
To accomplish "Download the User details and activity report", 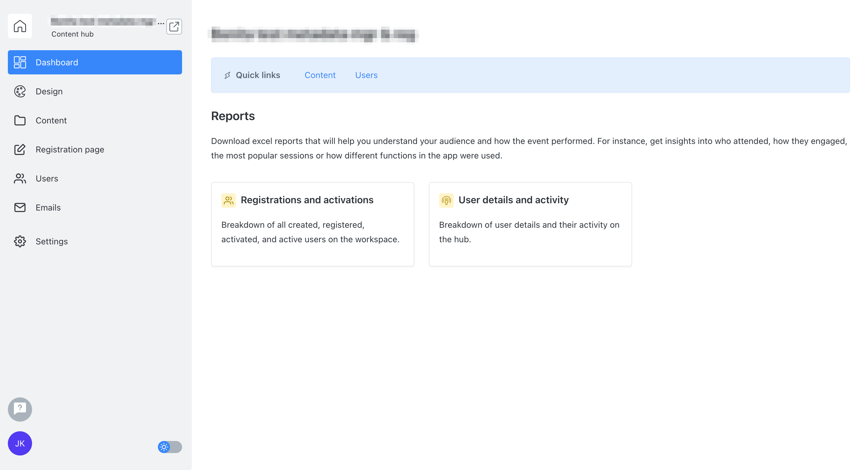I will click(530, 224).
